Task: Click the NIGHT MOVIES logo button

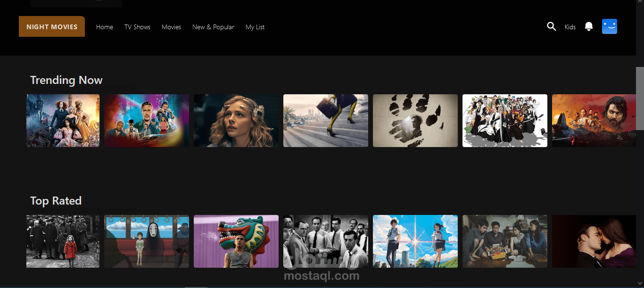Action: tap(52, 26)
